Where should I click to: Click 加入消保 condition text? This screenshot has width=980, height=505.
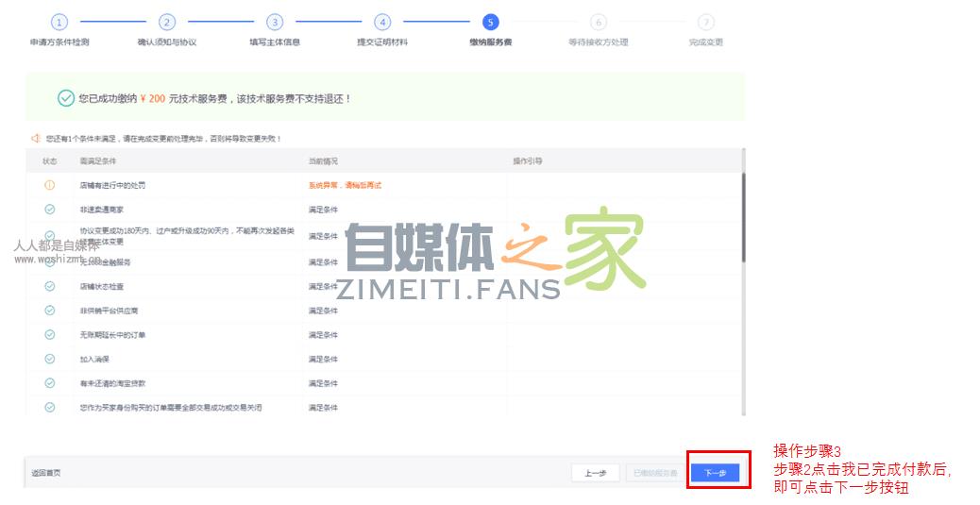94,360
